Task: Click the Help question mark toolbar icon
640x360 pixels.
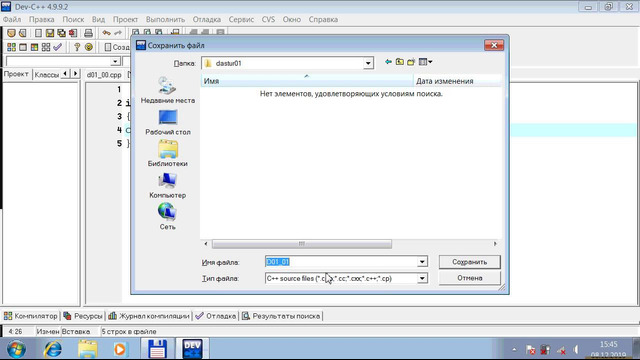Action: (x=77, y=47)
